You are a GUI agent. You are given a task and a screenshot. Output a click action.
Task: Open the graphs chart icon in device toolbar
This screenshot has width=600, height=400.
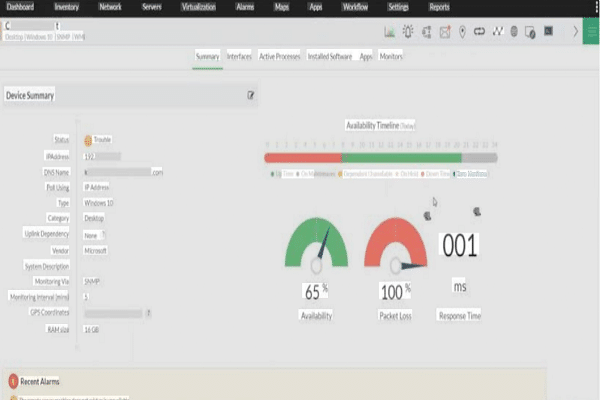click(389, 32)
